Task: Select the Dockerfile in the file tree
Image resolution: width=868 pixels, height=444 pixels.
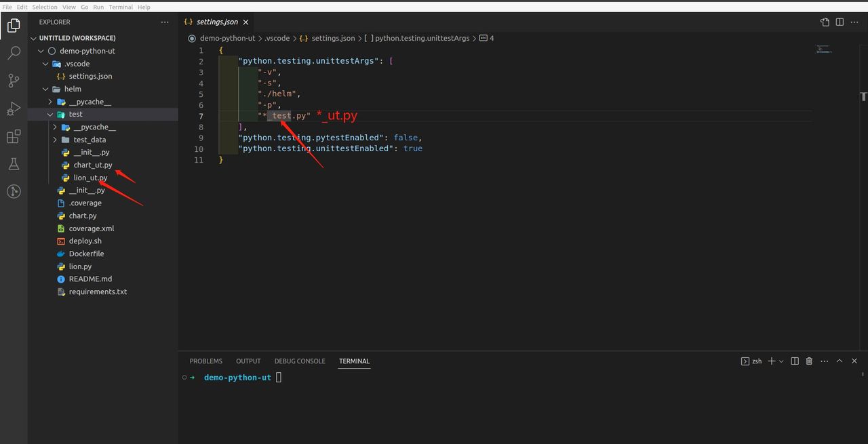Action: pyautogui.click(x=86, y=254)
